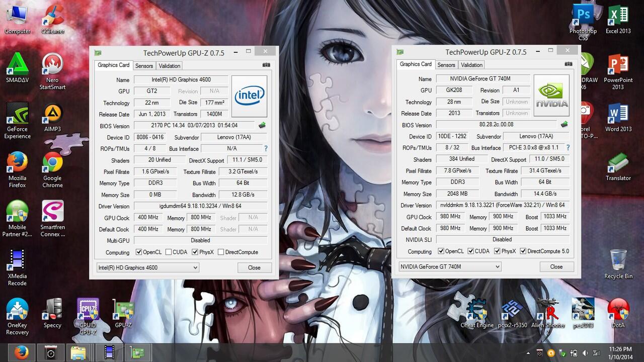The image size is (644, 362).
Task: Launch Speccy system information tool
Action: [52, 312]
